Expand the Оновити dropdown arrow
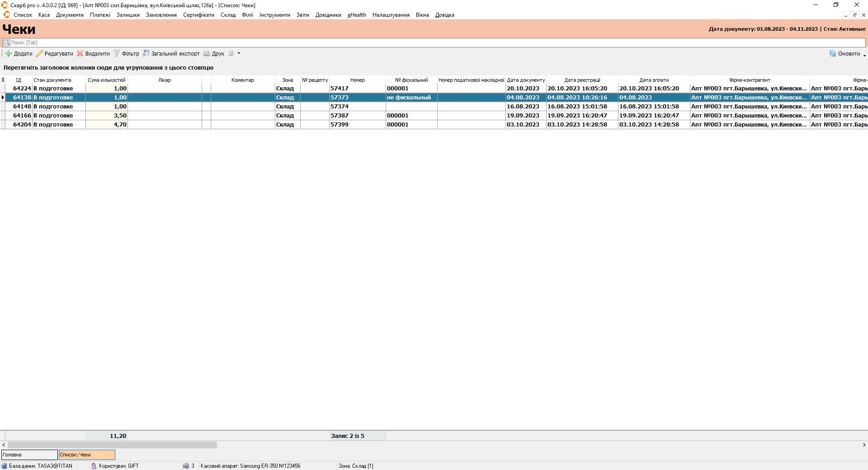868x470 pixels. [x=864, y=55]
